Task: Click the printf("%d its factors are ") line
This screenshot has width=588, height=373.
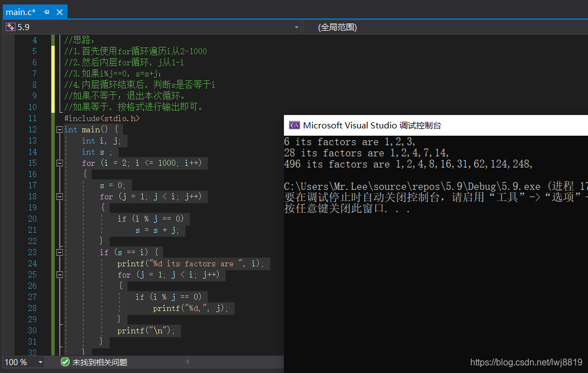Action: (190, 264)
